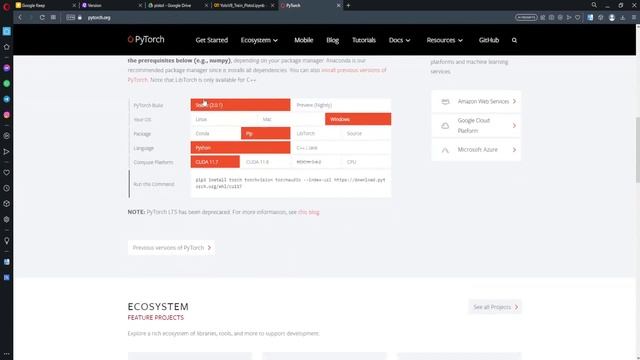The height and width of the screenshot is (360, 640).
Task: Open bookmarks heart icon in sidebar
Action: click(x=7, y=173)
